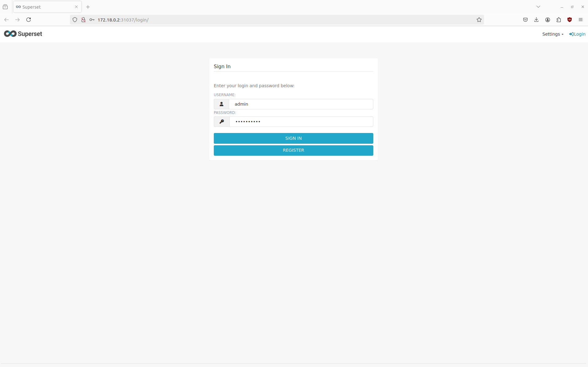Image resolution: width=588 pixels, height=367 pixels.
Task: Focus the Password input field
Action: point(301,122)
